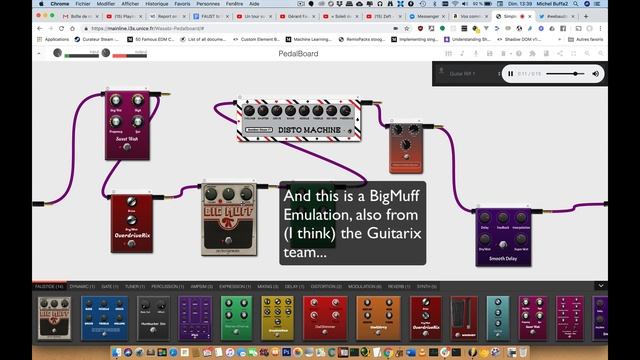Pick the yellow pedal thumbnail in palette

coord(278,318)
